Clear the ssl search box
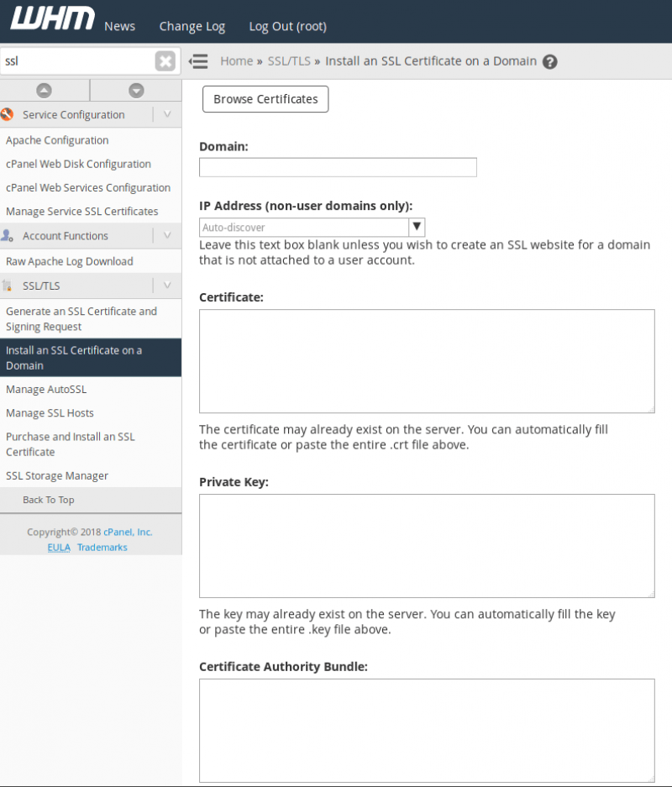The image size is (672, 787). tap(165, 61)
